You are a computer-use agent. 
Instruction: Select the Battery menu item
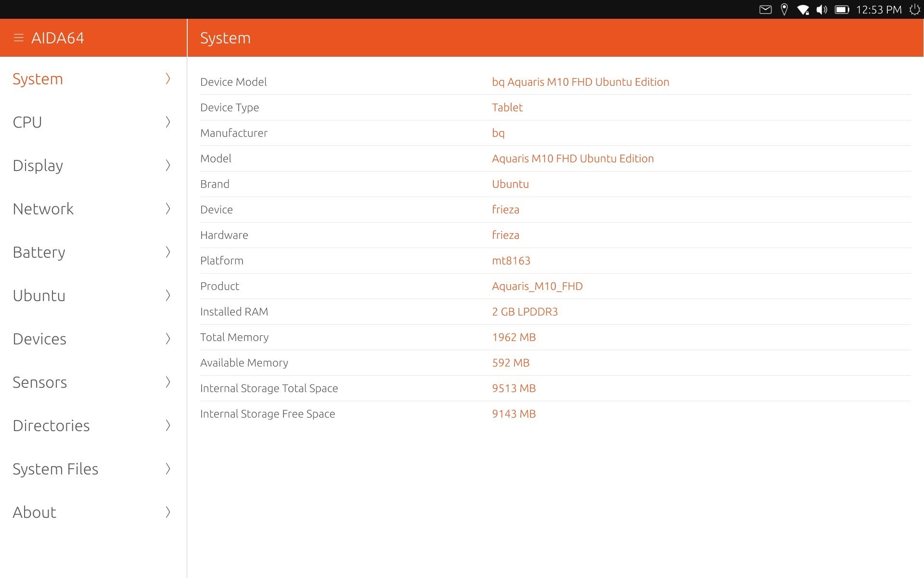[x=39, y=252]
